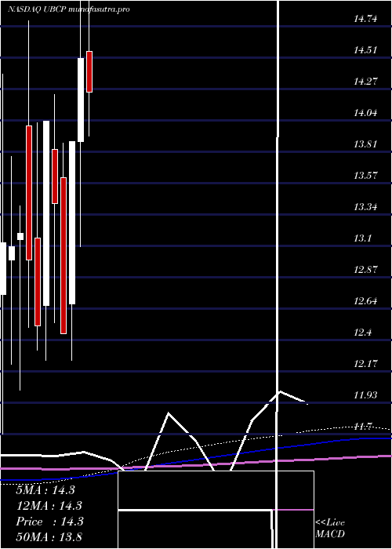This screenshot has width=392, height=549.
Task: Select the 13.34 axis value
Action: click(x=365, y=207)
